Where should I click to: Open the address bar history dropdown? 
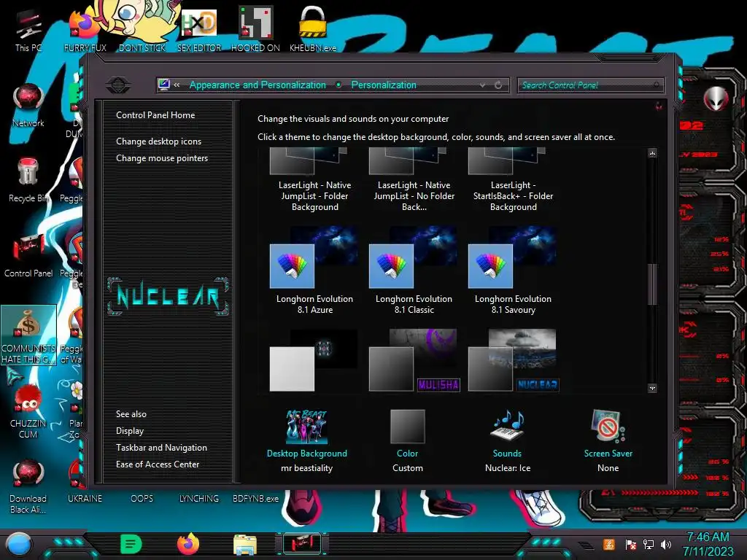(483, 85)
